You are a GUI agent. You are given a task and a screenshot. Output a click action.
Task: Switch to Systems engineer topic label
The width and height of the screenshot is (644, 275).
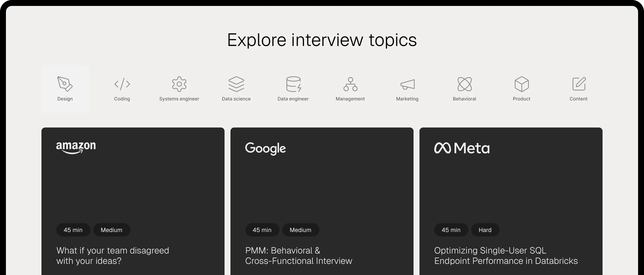tap(179, 99)
